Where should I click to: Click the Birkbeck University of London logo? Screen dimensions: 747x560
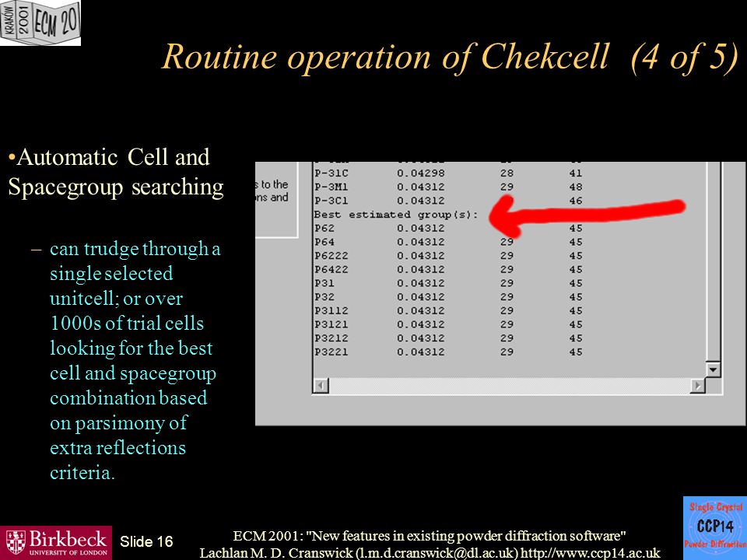click(x=56, y=543)
